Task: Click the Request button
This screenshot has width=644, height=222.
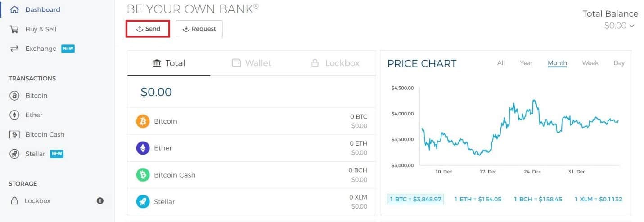Action: pyautogui.click(x=199, y=29)
